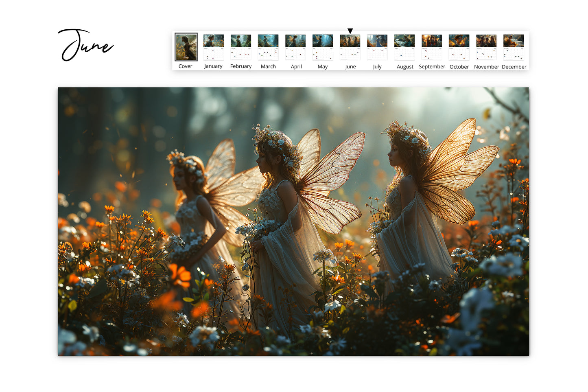Image resolution: width=588 pixels, height=392 pixels.
Task: Click the 'September' label text
Action: [x=432, y=67]
